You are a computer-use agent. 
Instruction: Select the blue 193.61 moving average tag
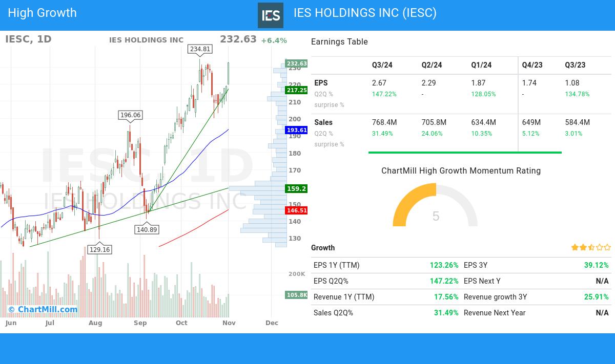coord(297,130)
